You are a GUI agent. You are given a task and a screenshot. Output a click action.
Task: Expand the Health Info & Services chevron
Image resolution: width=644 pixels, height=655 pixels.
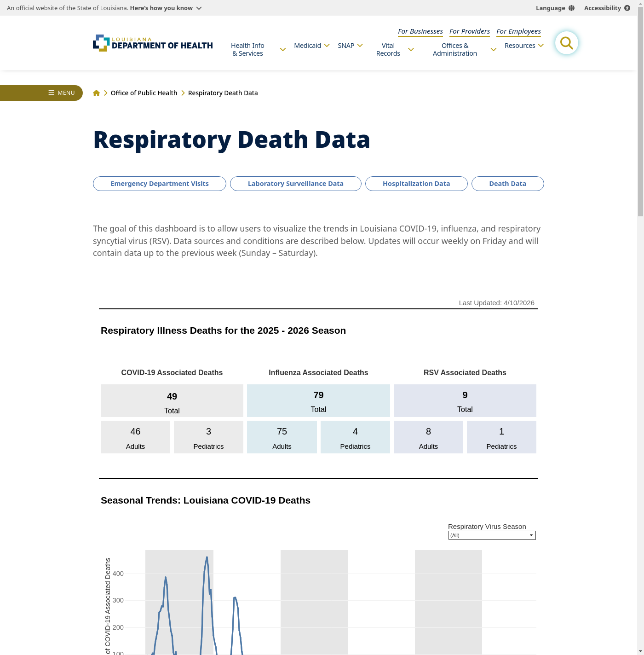[282, 50]
